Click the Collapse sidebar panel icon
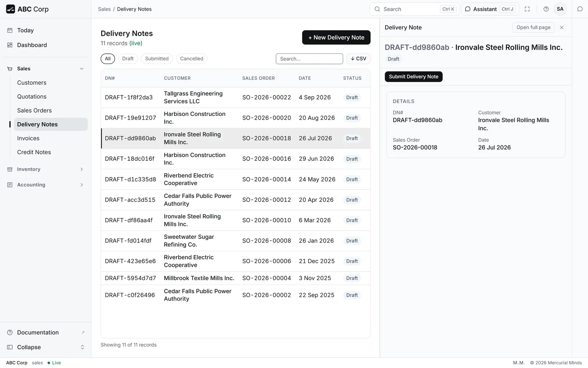The width and height of the screenshot is (588, 368). tap(10, 347)
